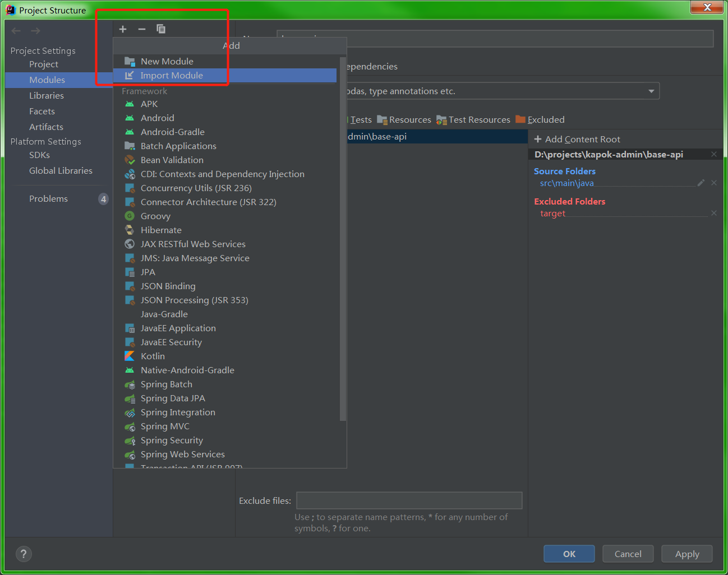This screenshot has height=575, width=728.
Task: Select JSON Processing (JSR 353)
Action: (x=226, y=300)
